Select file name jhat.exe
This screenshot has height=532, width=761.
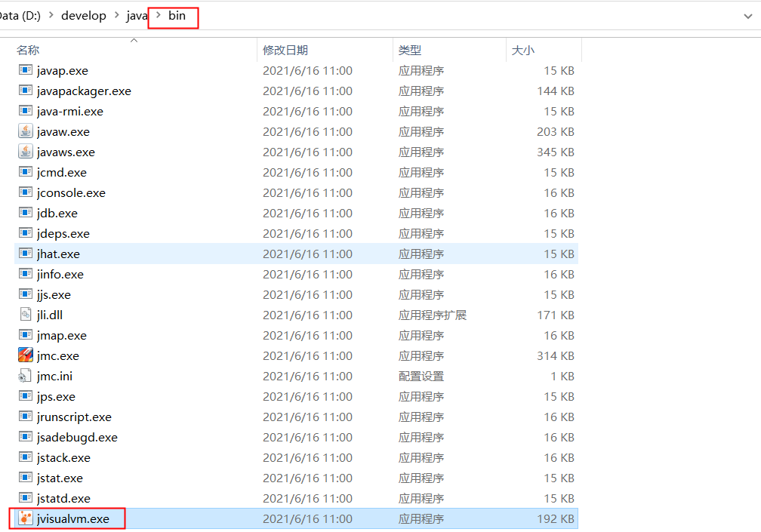[58, 254]
